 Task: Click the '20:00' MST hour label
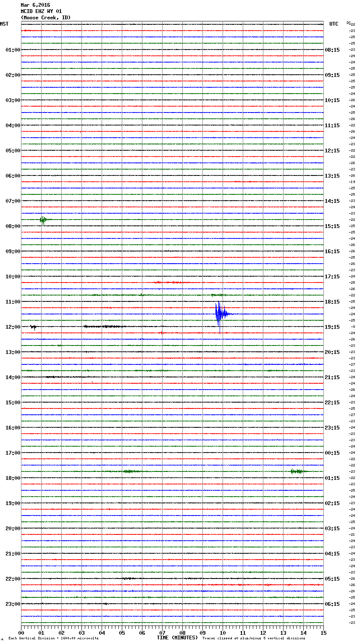coord(13,529)
